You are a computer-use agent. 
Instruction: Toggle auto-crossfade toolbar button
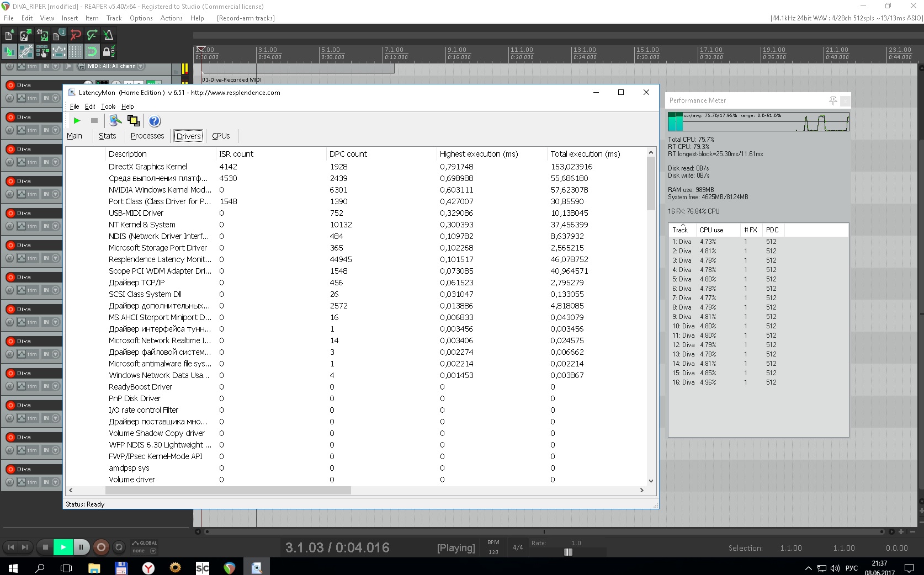point(9,52)
